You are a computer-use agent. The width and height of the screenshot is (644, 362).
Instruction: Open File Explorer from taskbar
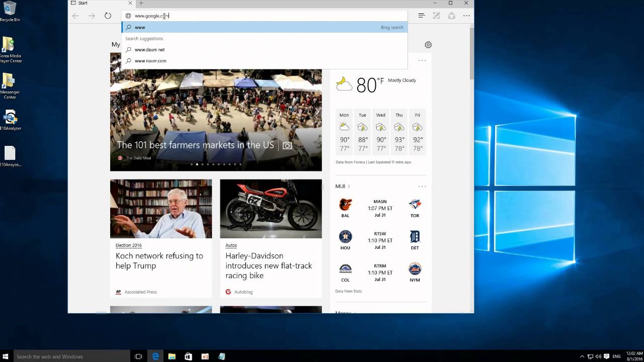tap(172, 356)
